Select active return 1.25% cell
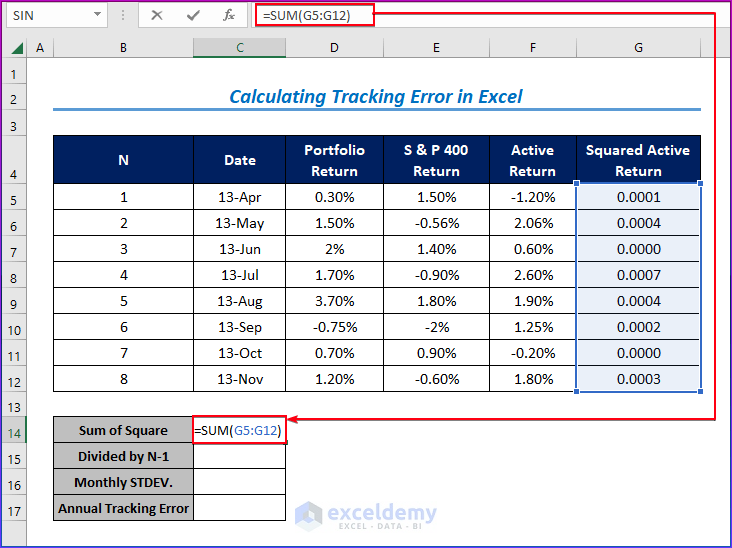 pos(533,327)
